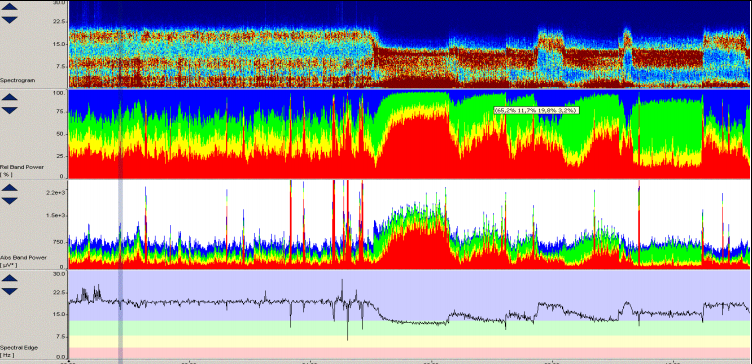The width and height of the screenshot is (752, 364).
Task: Click the yellow zone in Spectral Edge plot
Action: pyautogui.click(x=409, y=341)
